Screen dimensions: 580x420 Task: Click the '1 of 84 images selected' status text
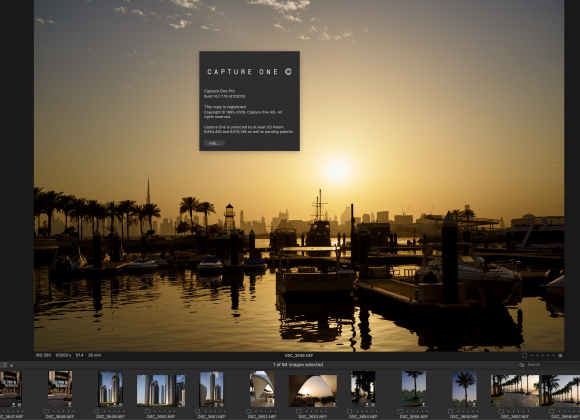pos(298,364)
